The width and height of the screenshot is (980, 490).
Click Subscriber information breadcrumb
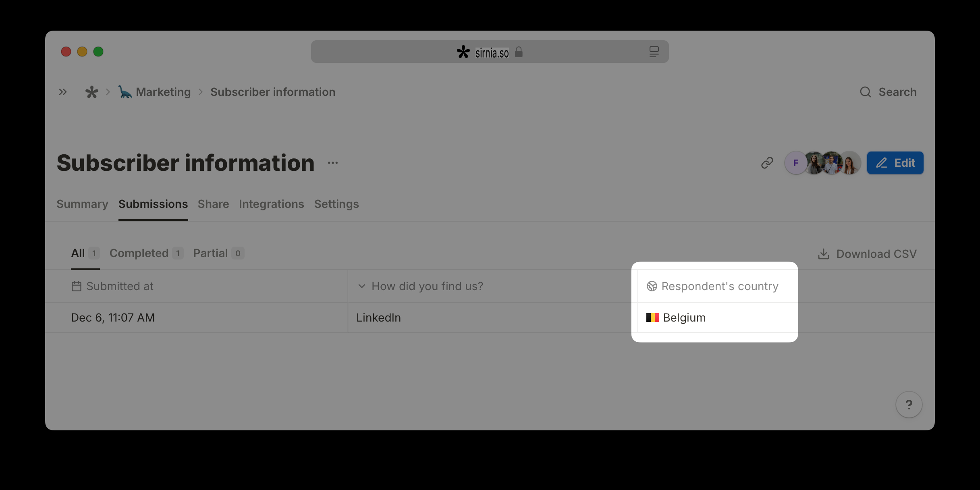pos(273,92)
